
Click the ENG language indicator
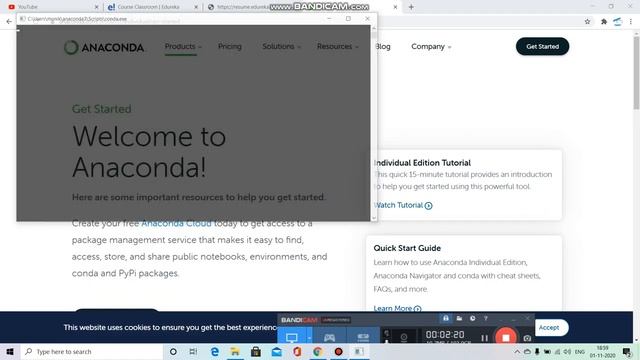tap(580, 352)
